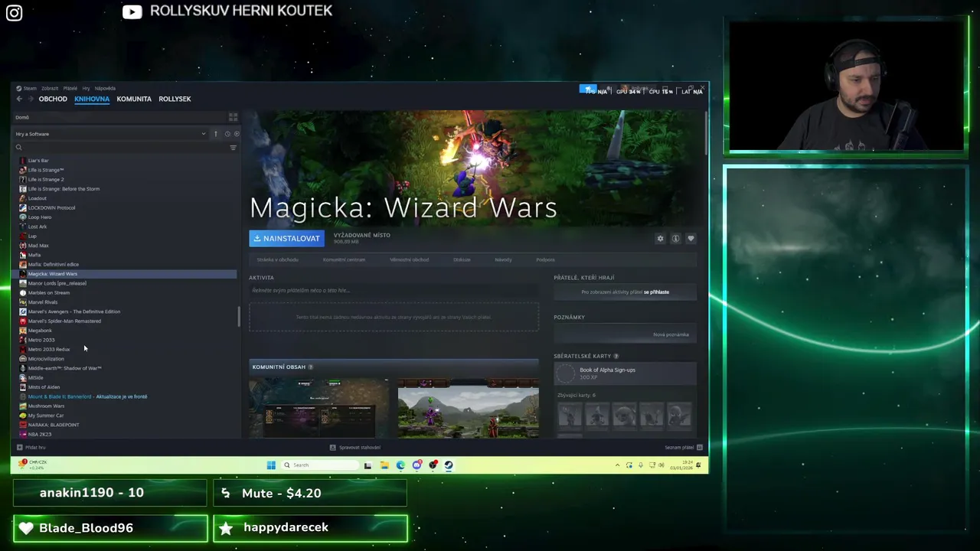Expand the Hry a Software dropdown
The image size is (980, 551).
click(x=111, y=134)
